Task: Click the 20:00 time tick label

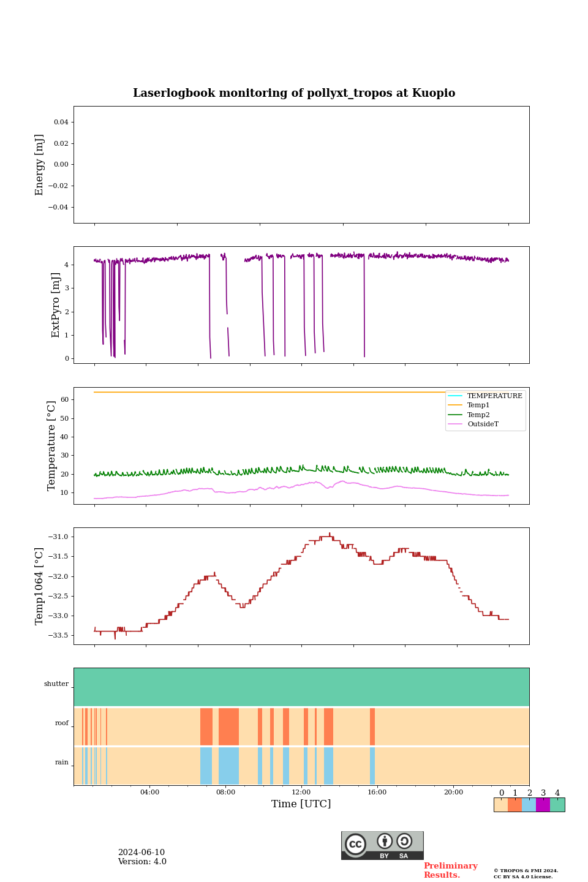Action: pyautogui.click(x=453, y=792)
